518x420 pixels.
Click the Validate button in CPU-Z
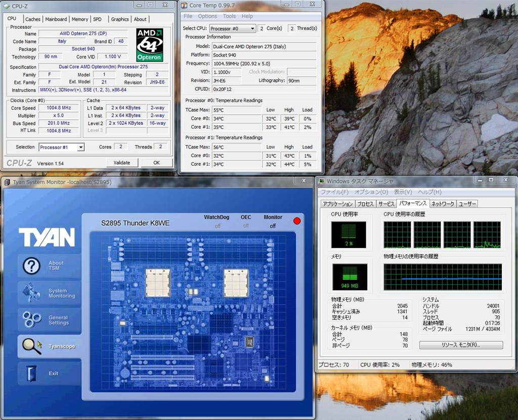pos(122,163)
